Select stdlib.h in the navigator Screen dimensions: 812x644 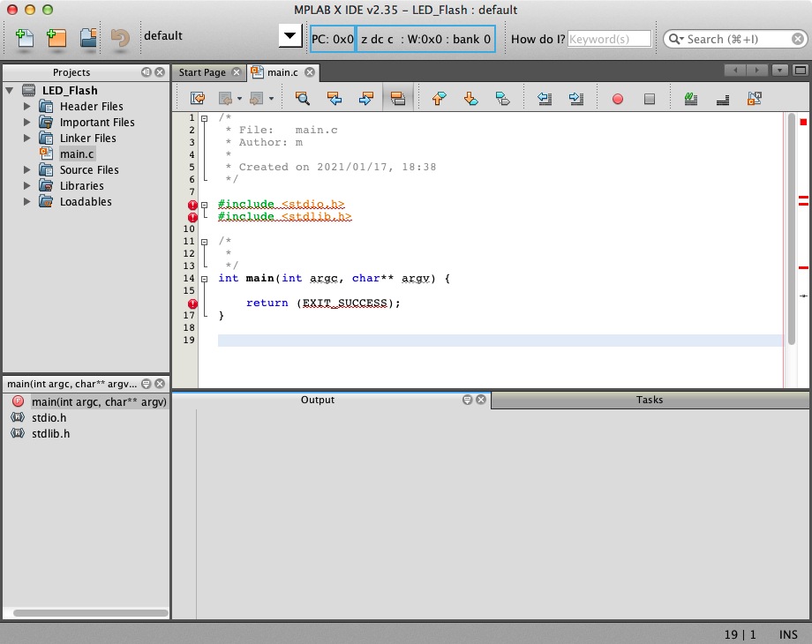click(x=50, y=433)
